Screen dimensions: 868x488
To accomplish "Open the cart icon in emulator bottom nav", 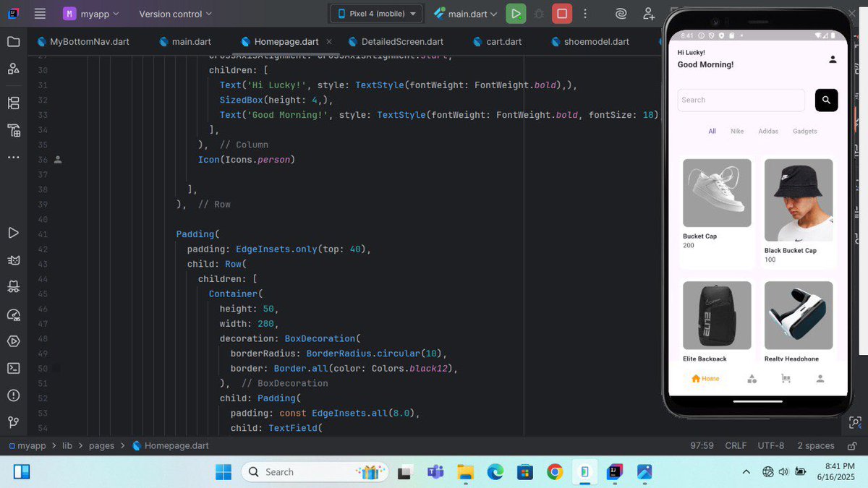I will point(786,378).
